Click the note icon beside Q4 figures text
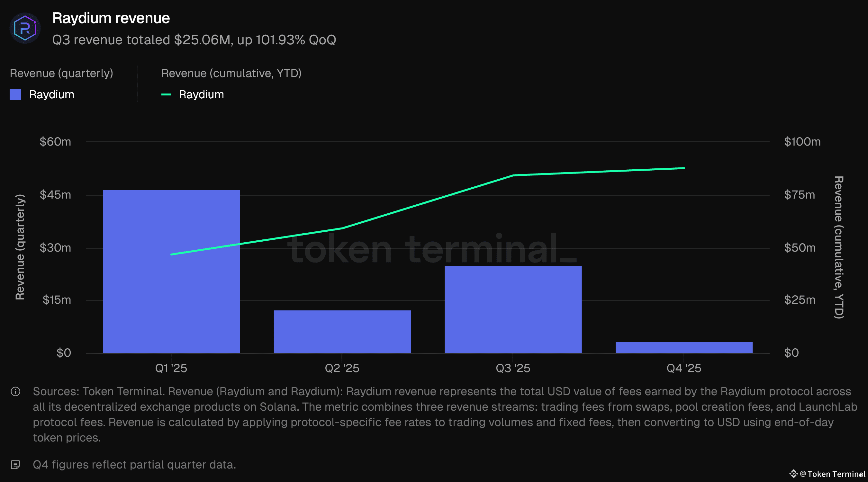Image resolution: width=868 pixels, height=482 pixels. 15,465
